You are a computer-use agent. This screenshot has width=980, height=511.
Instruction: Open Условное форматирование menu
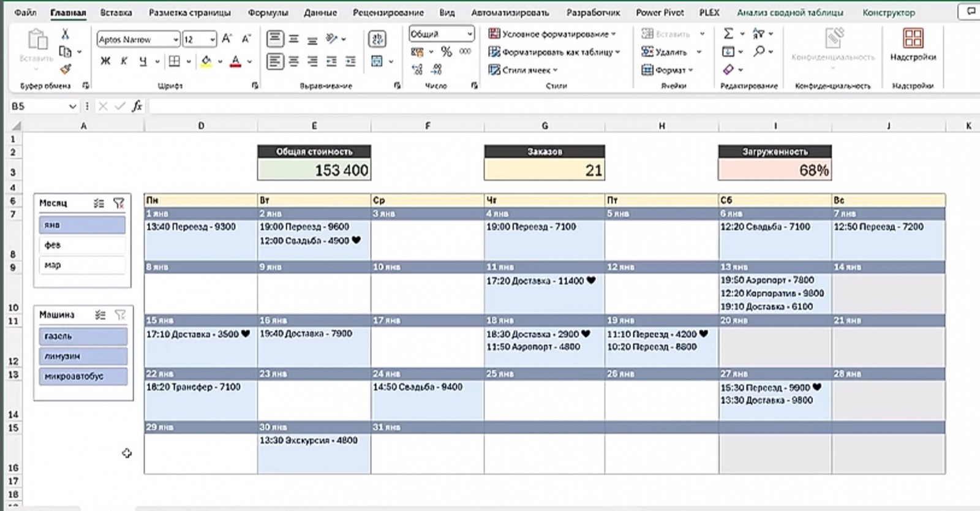pos(552,34)
